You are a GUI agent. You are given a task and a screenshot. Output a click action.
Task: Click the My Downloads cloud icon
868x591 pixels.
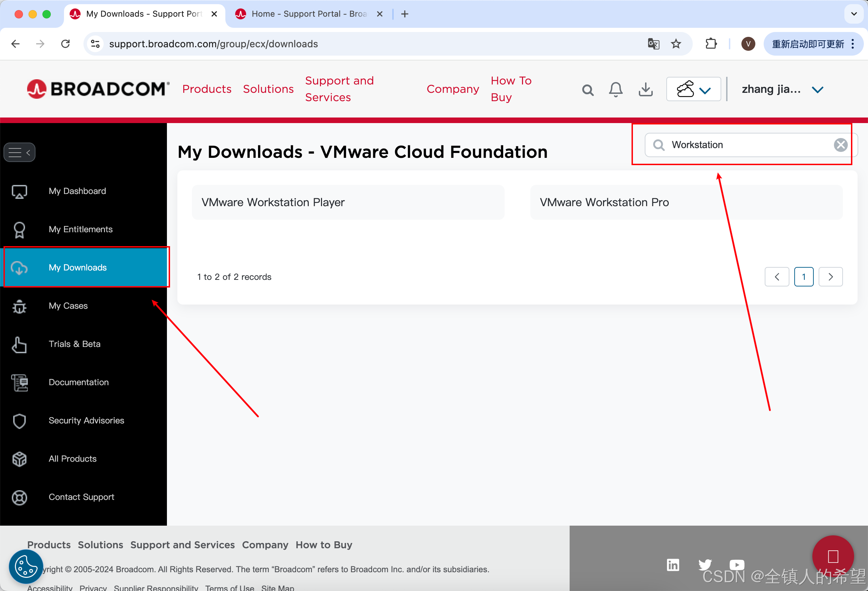[x=19, y=268]
